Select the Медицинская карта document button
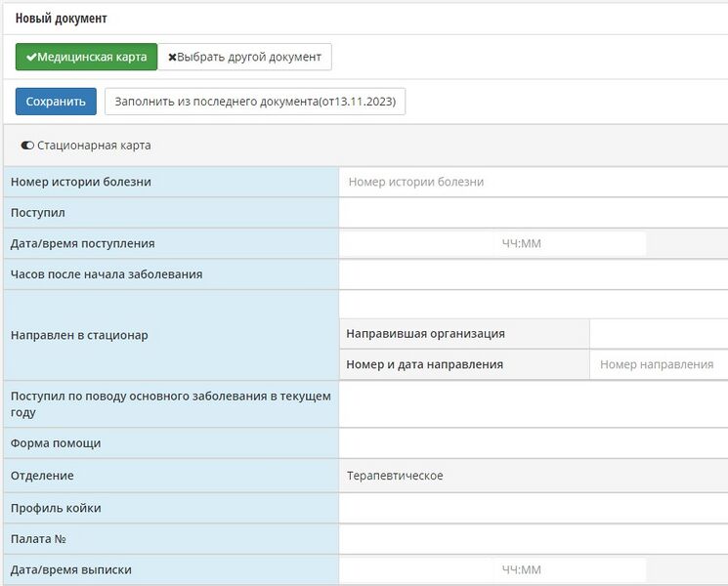Image resolution: width=728 pixels, height=586 pixels. [86, 57]
